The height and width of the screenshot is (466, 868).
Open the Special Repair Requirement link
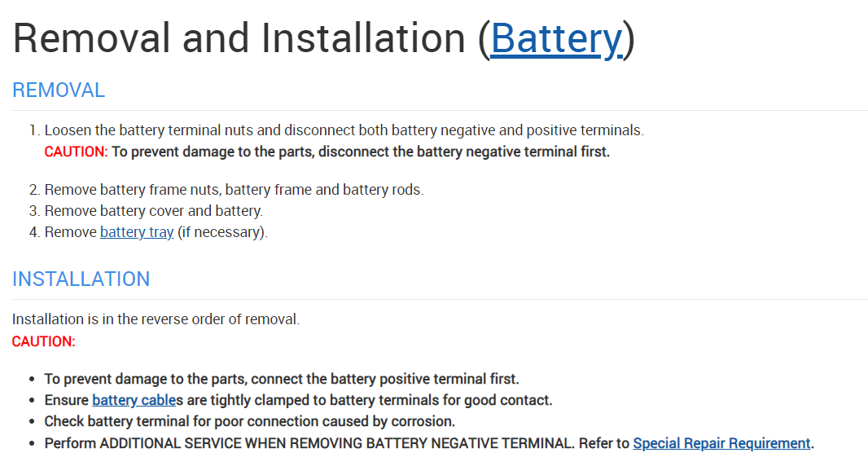pyautogui.click(x=721, y=443)
